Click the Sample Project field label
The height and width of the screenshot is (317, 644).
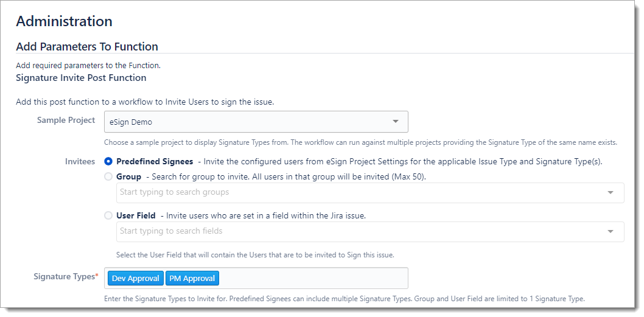click(x=66, y=120)
